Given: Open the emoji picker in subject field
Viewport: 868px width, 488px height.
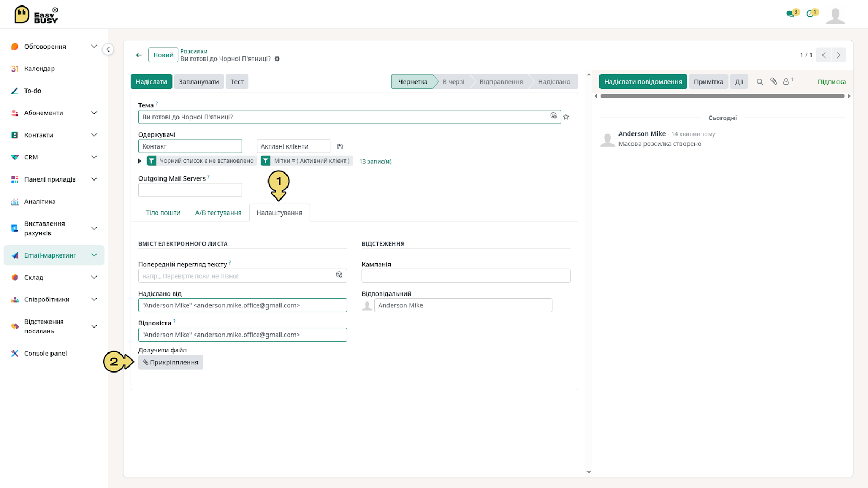Looking at the screenshot, I should point(553,116).
